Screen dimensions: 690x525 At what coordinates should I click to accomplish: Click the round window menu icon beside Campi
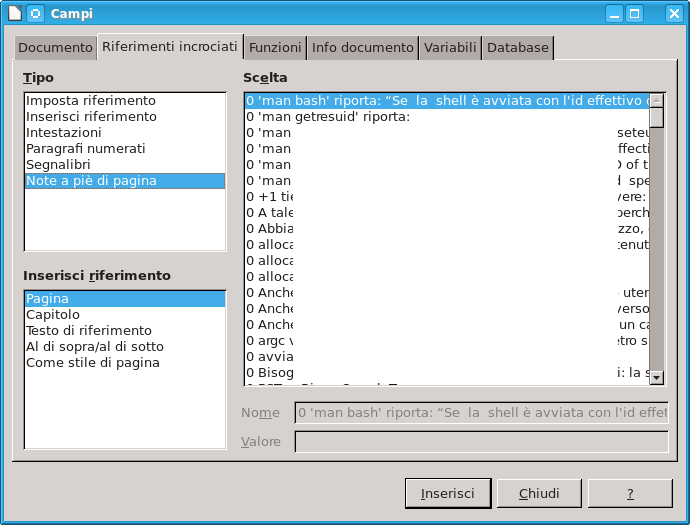pyautogui.click(x=35, y=13)
